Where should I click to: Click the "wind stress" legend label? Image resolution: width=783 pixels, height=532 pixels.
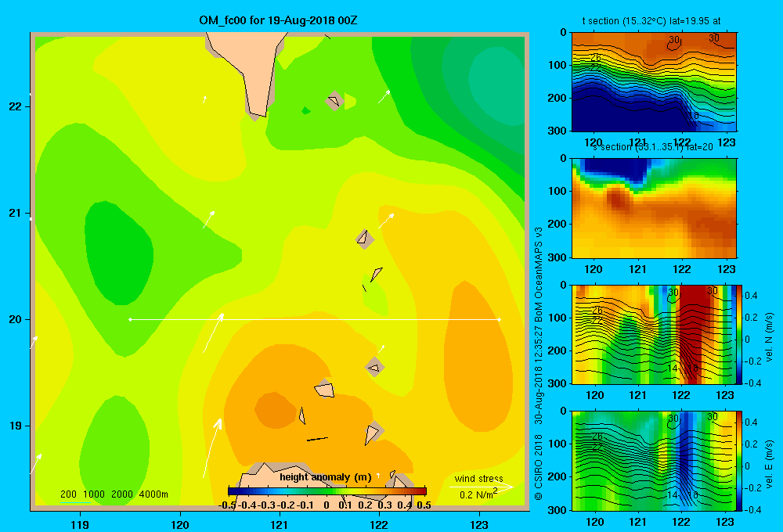click(478, 478)
